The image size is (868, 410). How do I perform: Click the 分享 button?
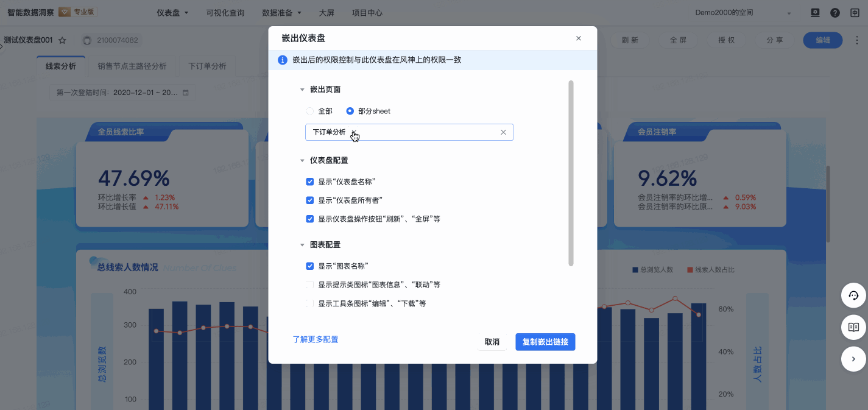coord(775,40)
